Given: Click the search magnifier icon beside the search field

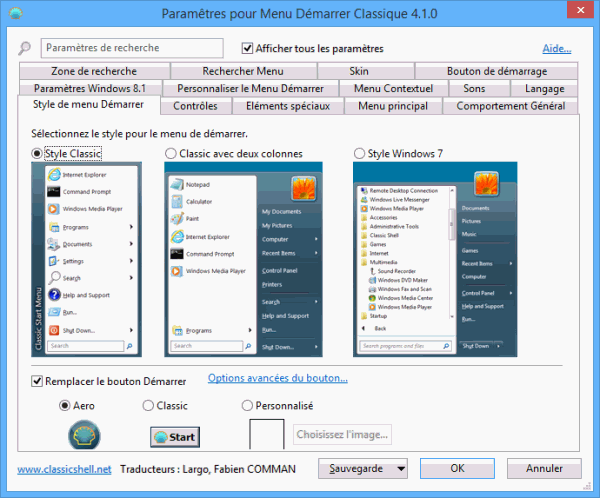Looking at the screenshot, I should click(25, 48).
